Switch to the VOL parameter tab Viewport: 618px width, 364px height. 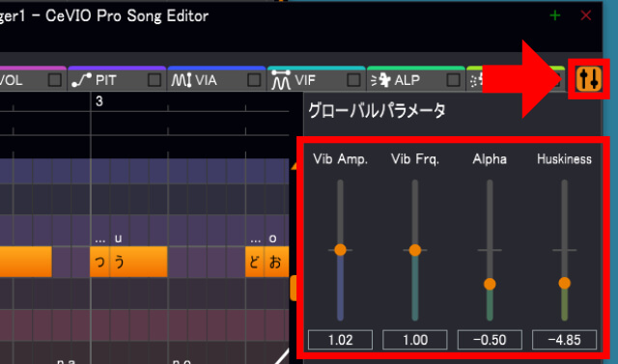tap(11, 80)
